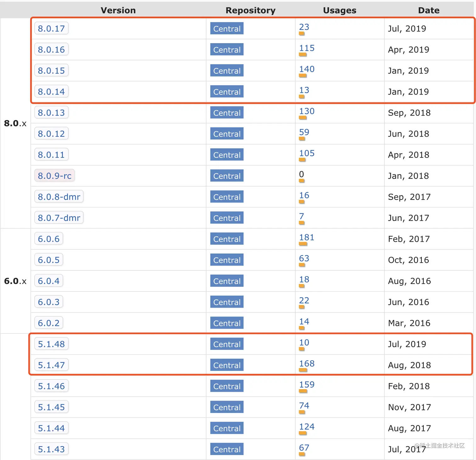
Task: Open version 8.0.16 link
Action: point(51,49)
